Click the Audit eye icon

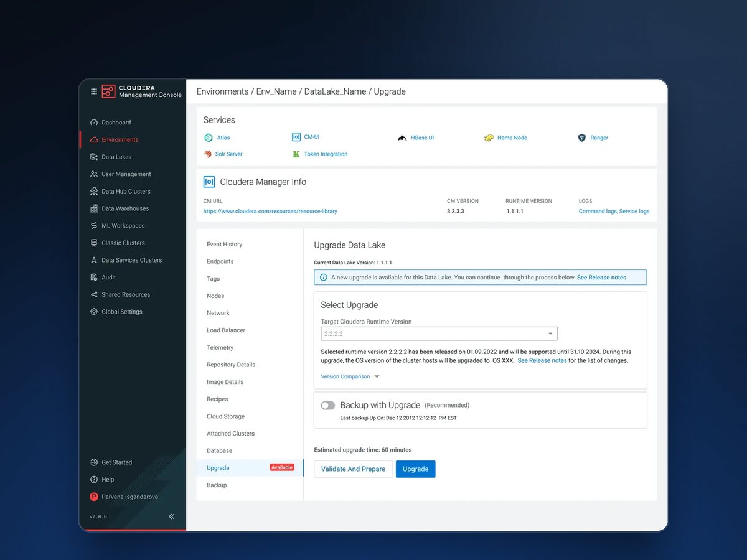94,278
